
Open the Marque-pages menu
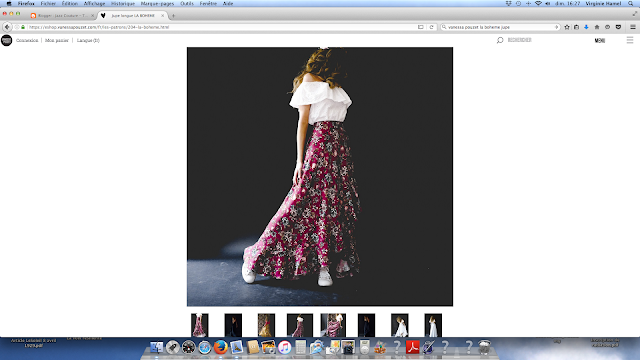click(157, 3)
